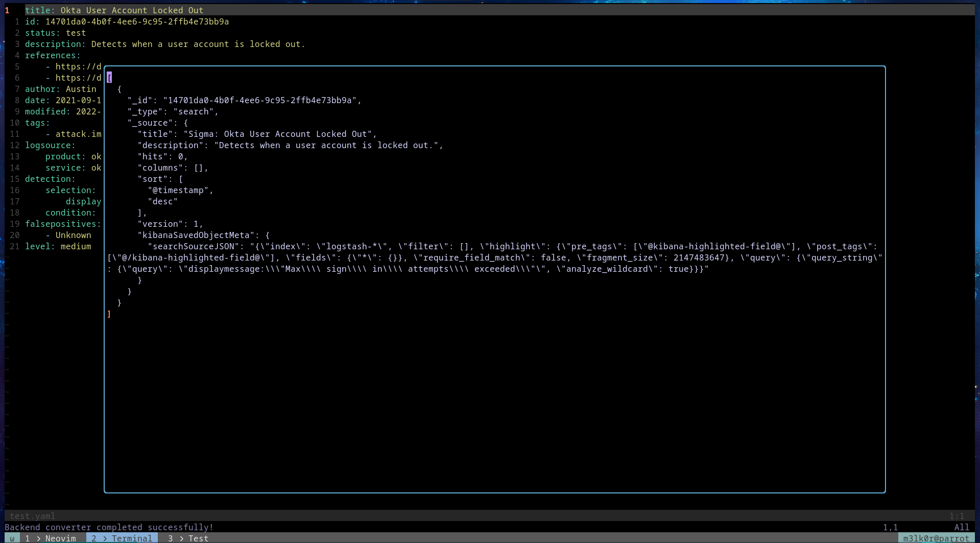Click the scroll indicator showing All
The height and width of the screenshot is (543, 980).
[962, 527]
